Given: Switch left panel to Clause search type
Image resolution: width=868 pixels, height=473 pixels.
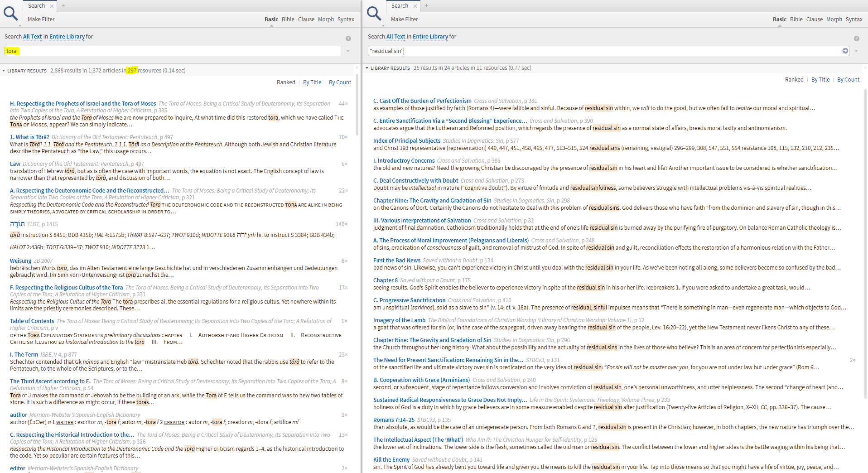Looking at the screenshot, I should (306, 19).
